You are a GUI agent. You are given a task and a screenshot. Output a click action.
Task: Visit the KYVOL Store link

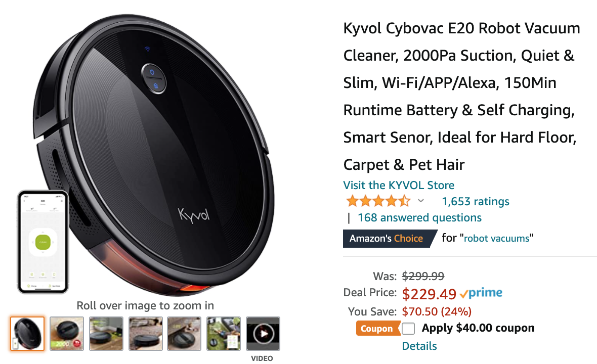[x=399, y=185]
